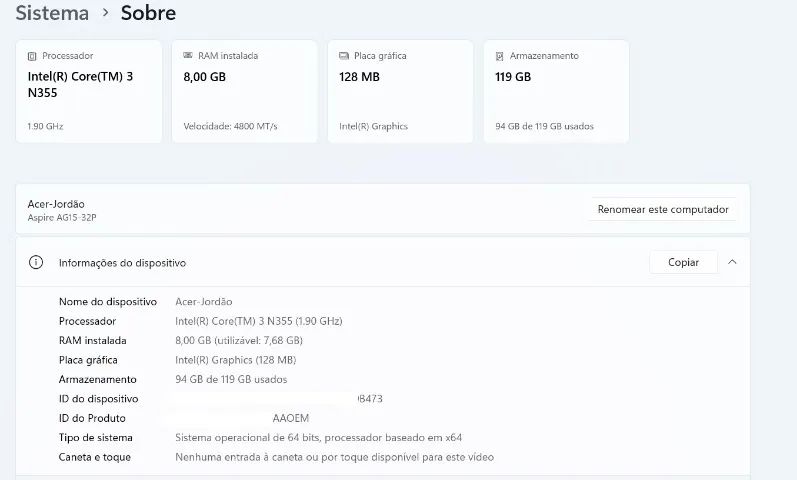
Task: Select the Intel(R) Core(TM) 3 N355 card title
Action: click(80, 84)
